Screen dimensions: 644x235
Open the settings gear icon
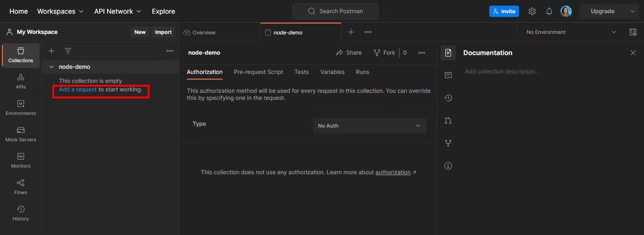532,11
